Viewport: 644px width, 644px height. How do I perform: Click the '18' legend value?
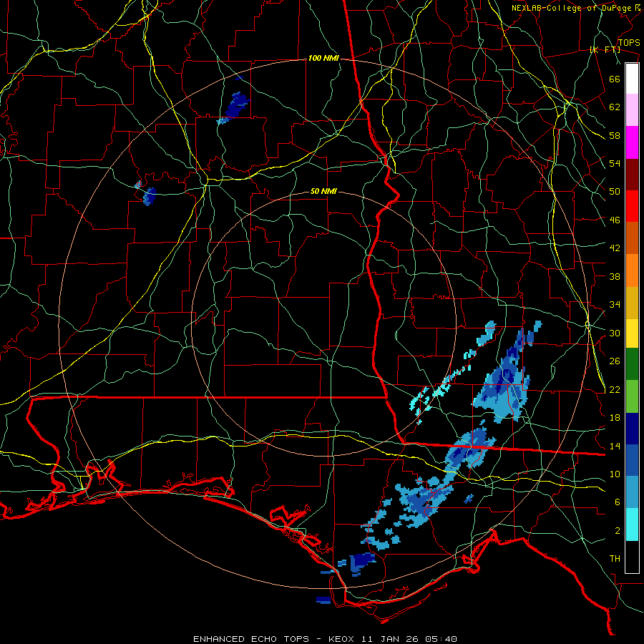coord(615,418)
